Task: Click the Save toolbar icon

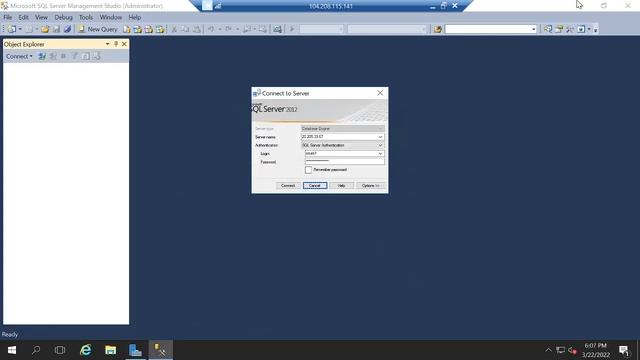Action: click(56, 29)
